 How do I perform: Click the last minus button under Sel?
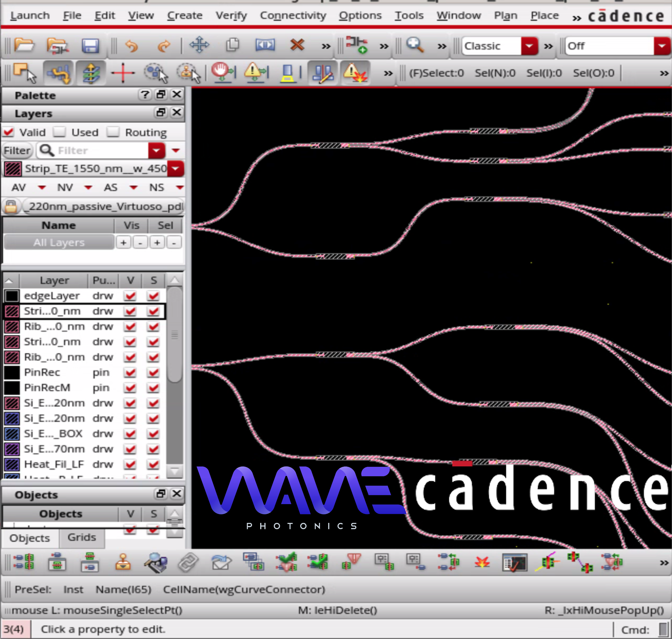pyautogui.click(x=174, y=242)
